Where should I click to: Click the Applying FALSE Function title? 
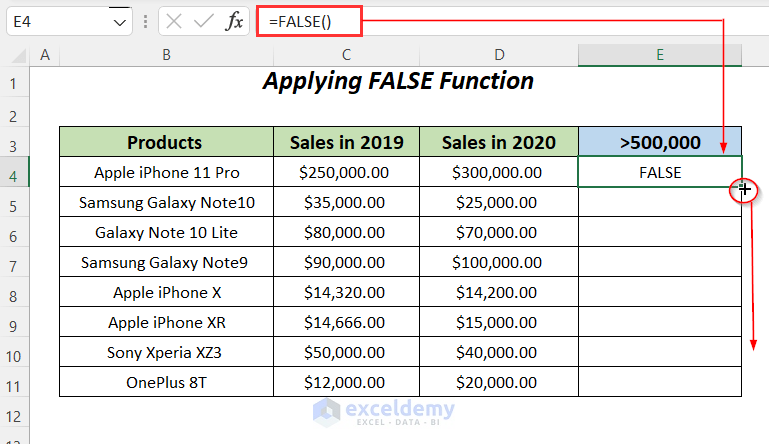(398, 81)
